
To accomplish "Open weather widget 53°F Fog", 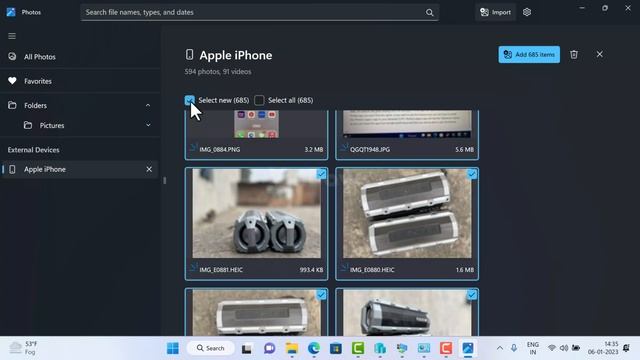I will point(23,348).
